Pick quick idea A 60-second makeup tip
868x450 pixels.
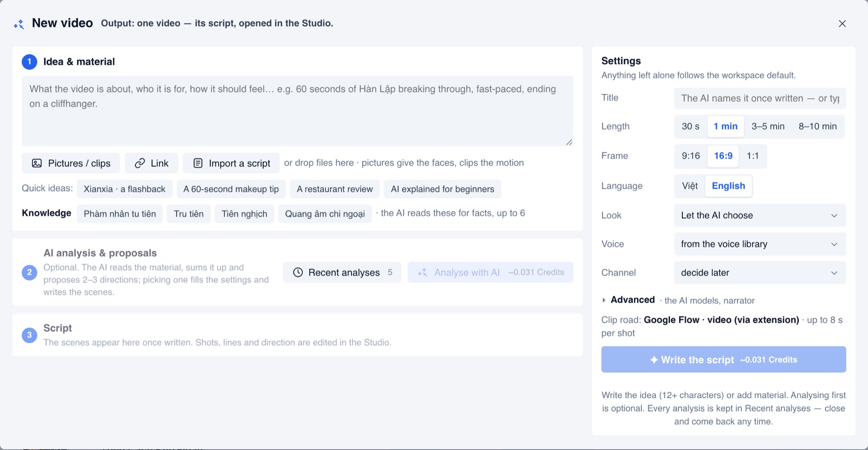[231, 189]
